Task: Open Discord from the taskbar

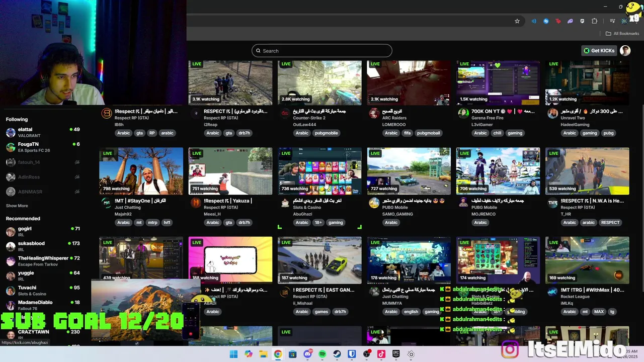Action: pyautogui.click(x=307, y=354)
